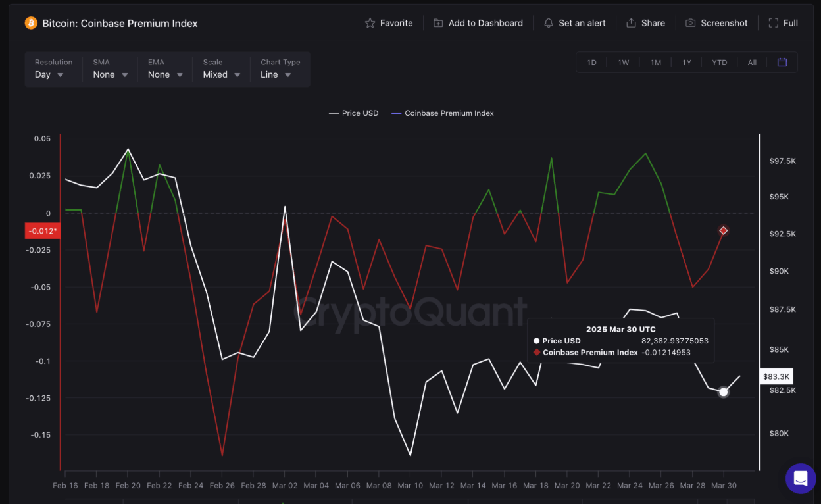Screen dimensions: 821x504
Task: Enter fullscreen via the Full icon
Action: tap(774, 22)
